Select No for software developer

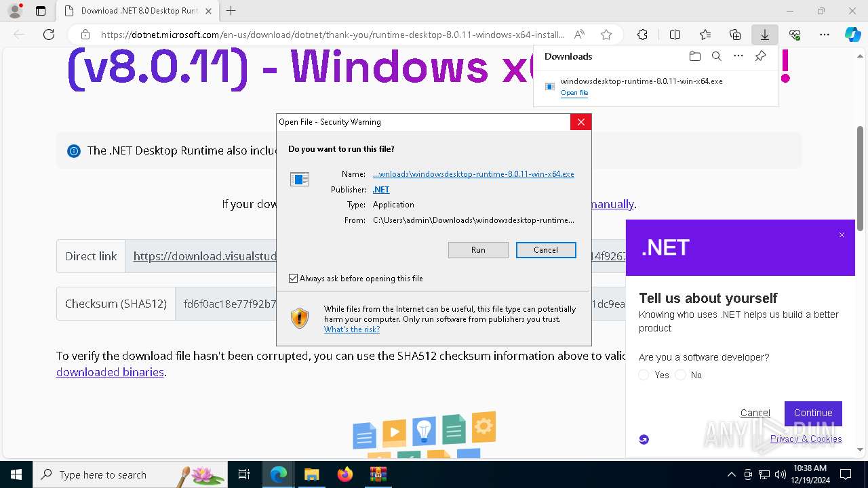point(680,375)
